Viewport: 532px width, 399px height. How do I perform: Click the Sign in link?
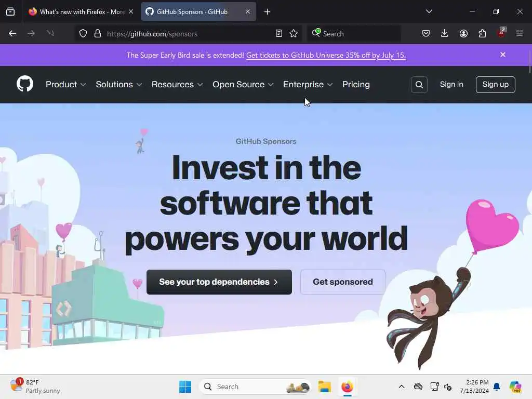point(451,84)
